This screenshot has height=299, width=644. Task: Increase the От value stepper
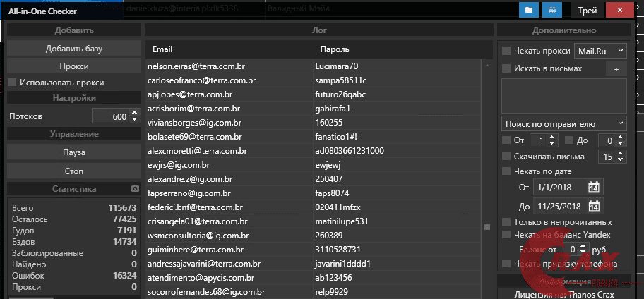(x=551, y=138)
